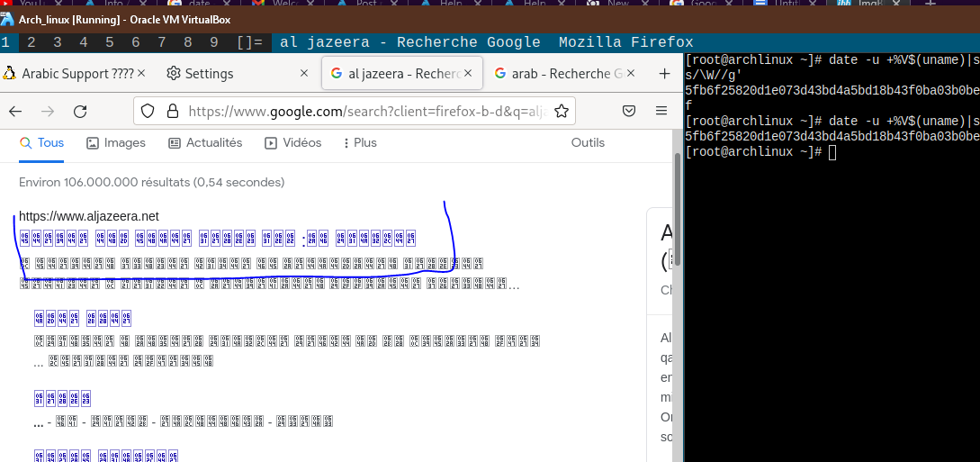Switch to the Settings tab
The image size is (980, 462).
(238, 74)
